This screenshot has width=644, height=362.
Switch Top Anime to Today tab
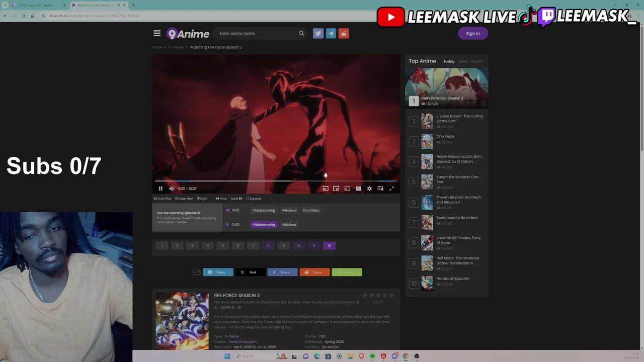point(449,61)
